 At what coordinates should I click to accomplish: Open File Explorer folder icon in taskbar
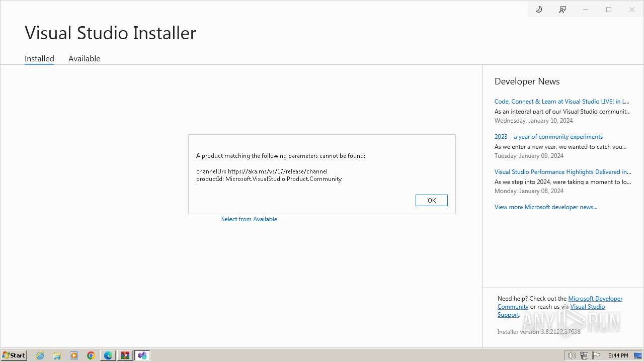[x=57, y=355]
